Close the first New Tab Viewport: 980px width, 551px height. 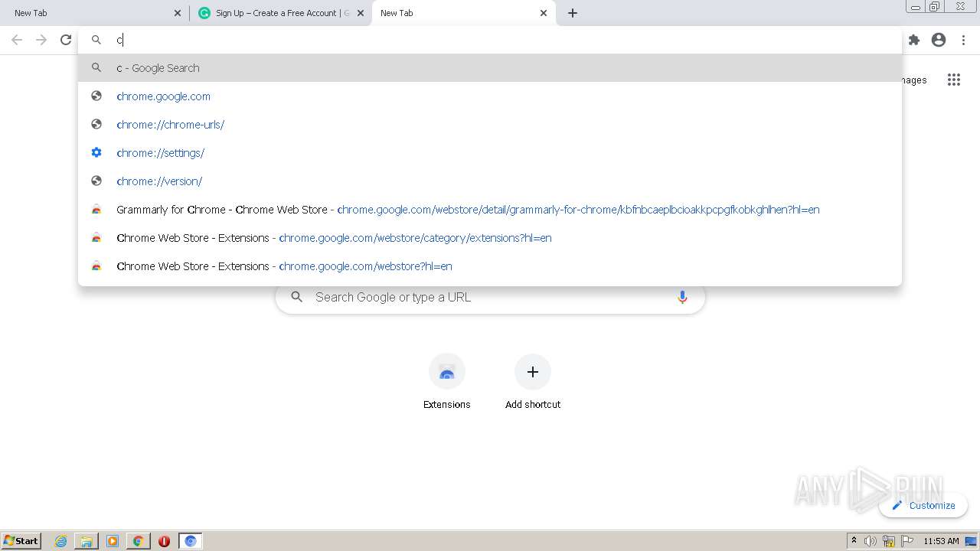178,13
